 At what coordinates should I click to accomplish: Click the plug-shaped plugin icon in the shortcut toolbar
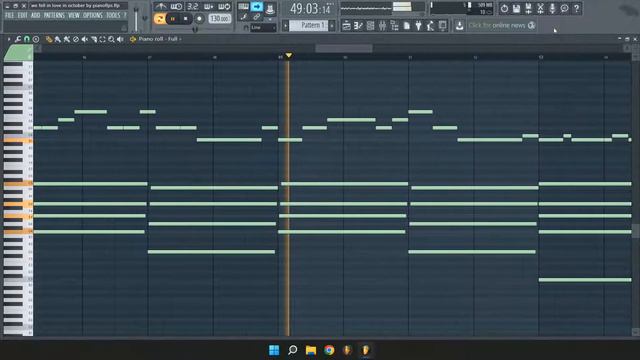click(x=418, y=26)
